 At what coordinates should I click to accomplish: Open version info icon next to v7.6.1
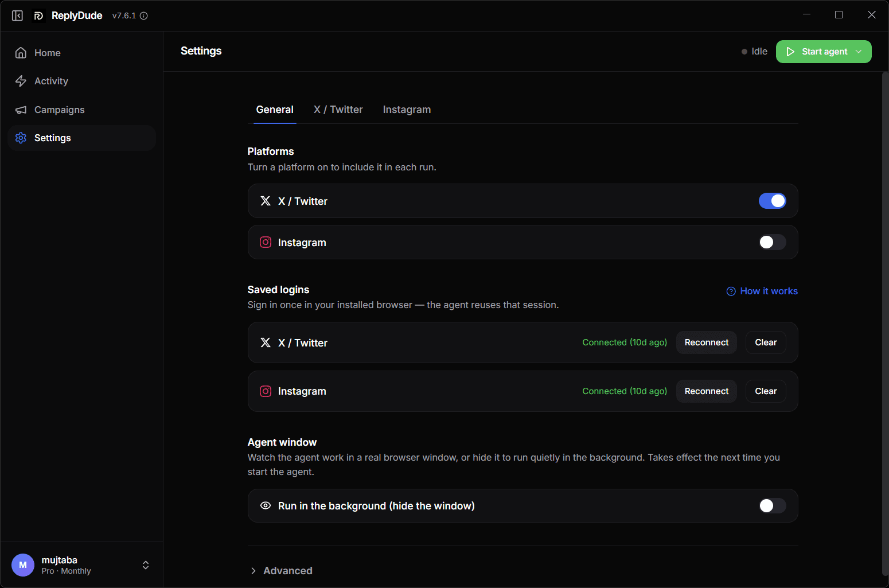pyautogui.click(x=144, y=15)
